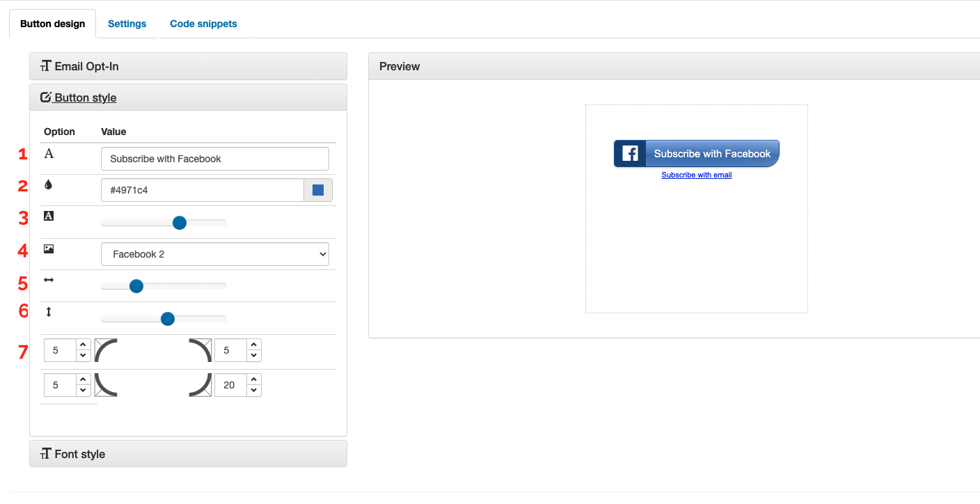Screen dimensions: 980x504
Task: Click the button height slider handle
Action: 168,319
